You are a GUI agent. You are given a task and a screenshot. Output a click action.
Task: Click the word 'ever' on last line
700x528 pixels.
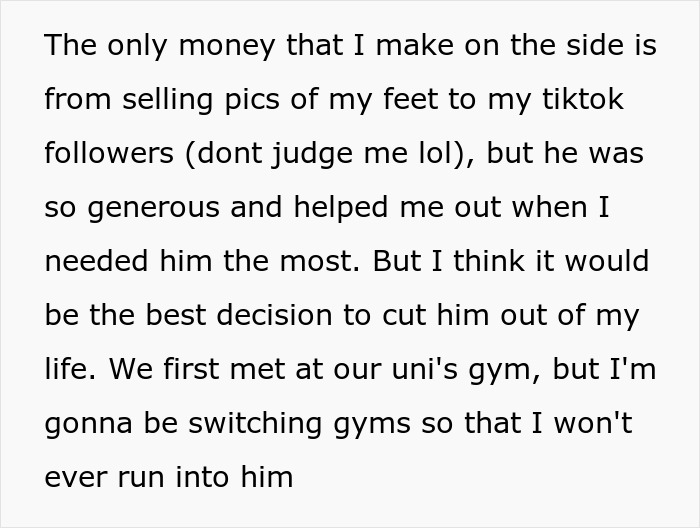[x=74, y=477]
